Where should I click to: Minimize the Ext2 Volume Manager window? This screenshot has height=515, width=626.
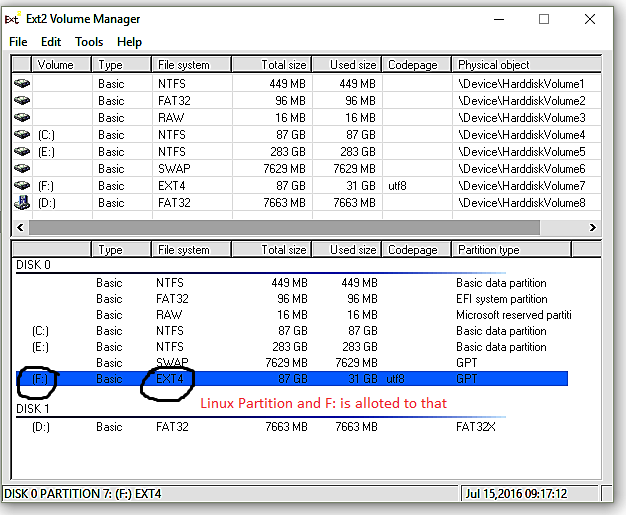coord(499,19)
